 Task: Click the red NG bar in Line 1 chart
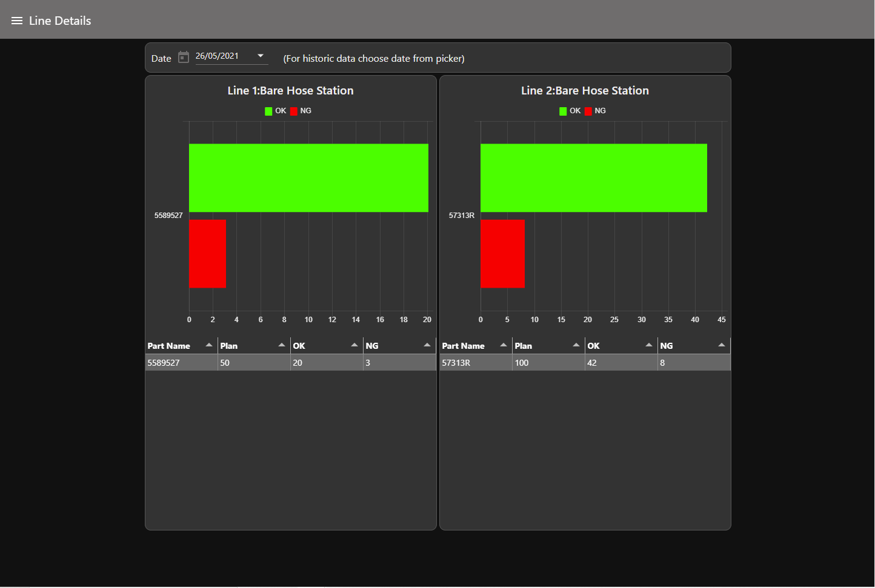tap(207, 254)
